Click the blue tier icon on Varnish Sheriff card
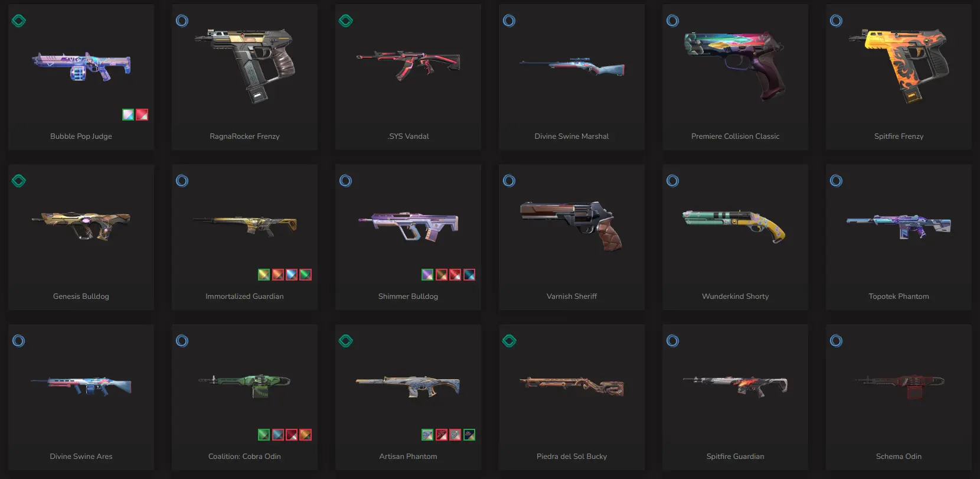The height and width of the screenshot is (479, 980). coord(509,181)
